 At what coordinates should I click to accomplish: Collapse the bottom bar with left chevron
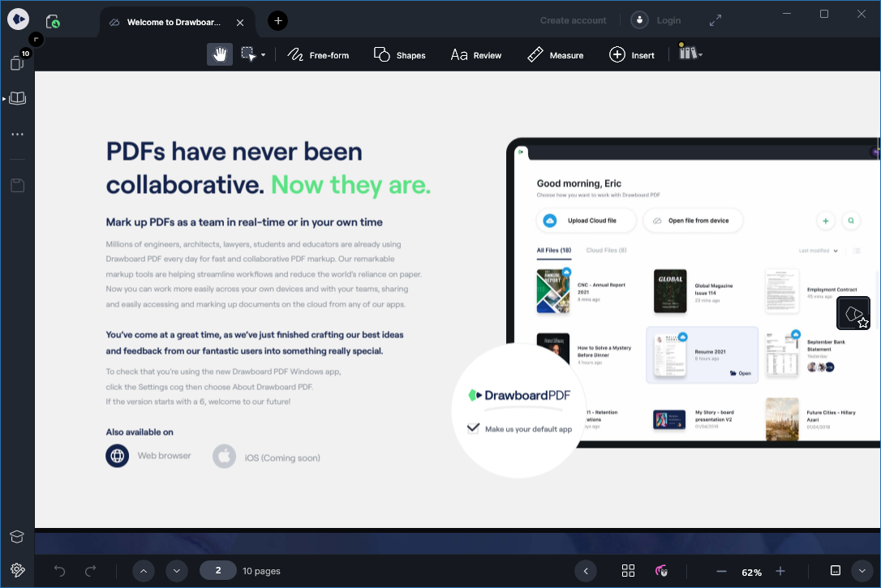tap(586, 571)
